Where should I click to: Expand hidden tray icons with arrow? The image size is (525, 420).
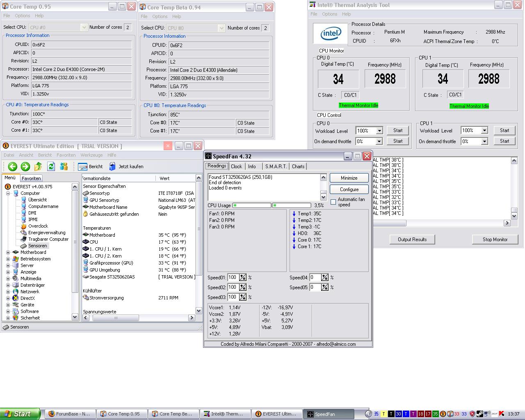pos(368,414)
